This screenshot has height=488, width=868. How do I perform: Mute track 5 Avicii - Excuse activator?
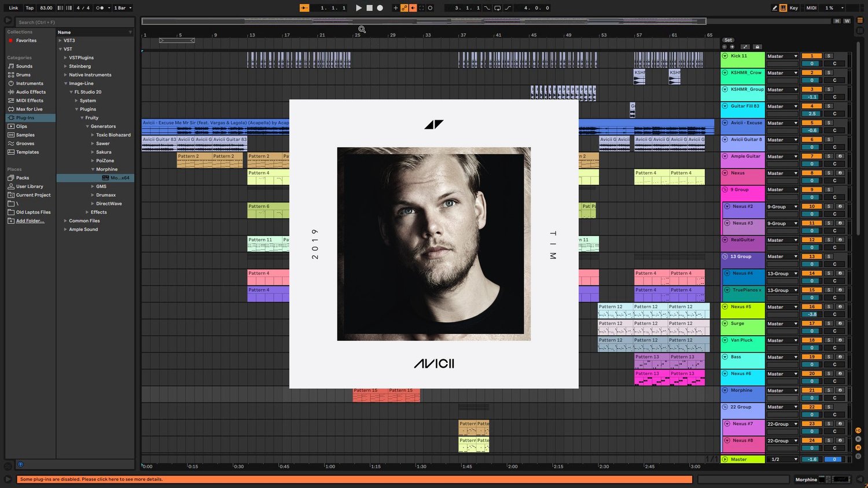[x=812, y=123]
